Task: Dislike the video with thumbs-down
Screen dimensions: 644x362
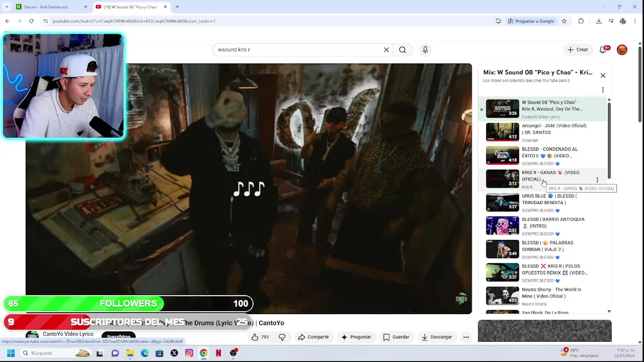Action: click(282, 337)
